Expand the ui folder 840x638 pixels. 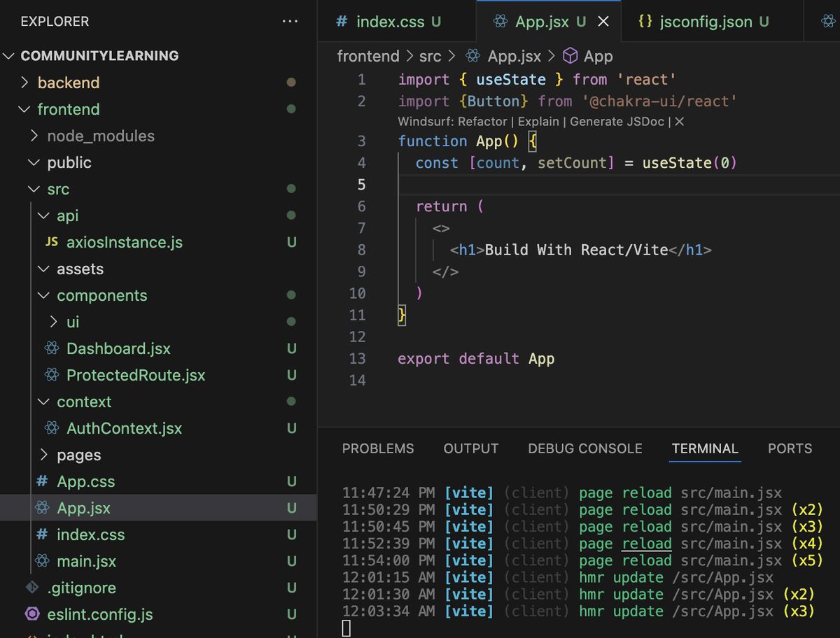point(54,322)
